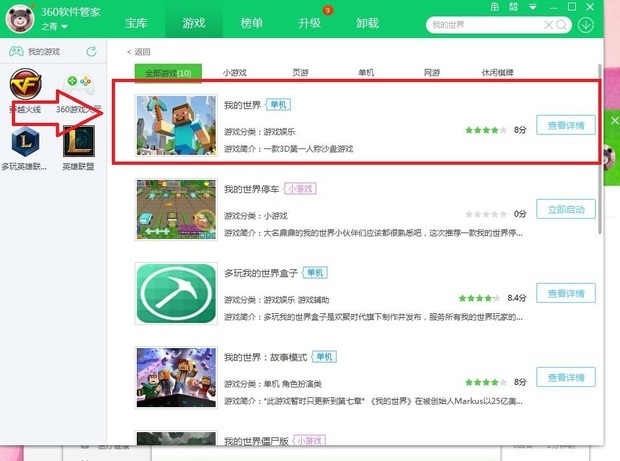Click 立即启动 for 我的世界停车
620x461 pixels.
(x=566, y=209)
